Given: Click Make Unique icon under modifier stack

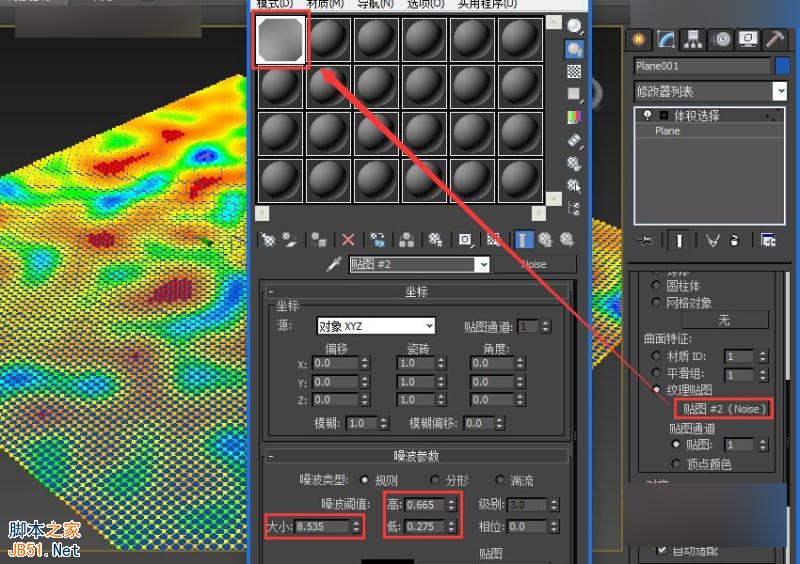Looking at the screenshot, I should point(712,240).
